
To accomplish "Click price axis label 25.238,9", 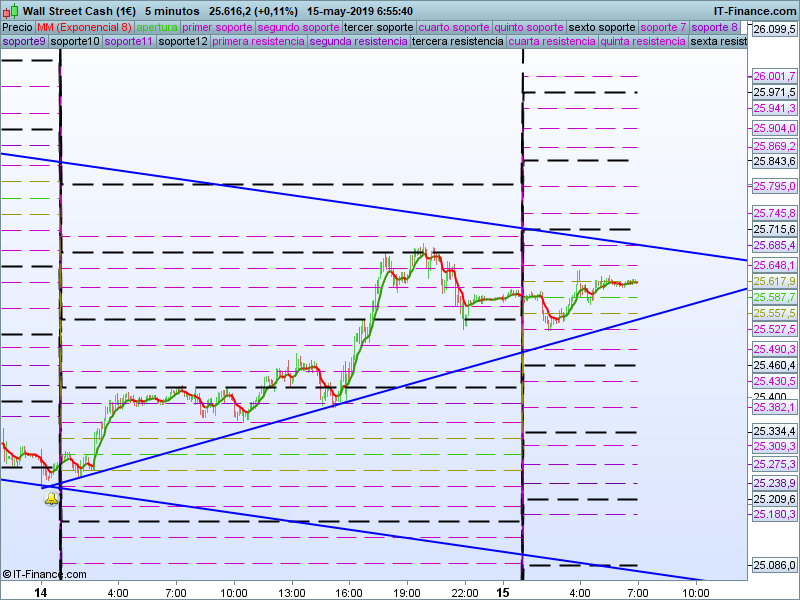I will click(774, 483).
